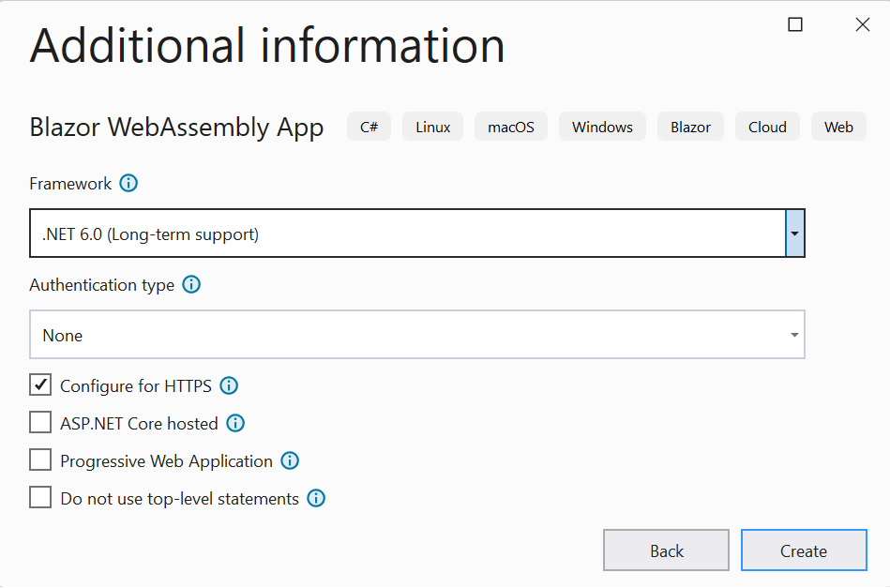Click the Linux tag
The height and width of the screenshot is (588, 890).
tap(433, 127)
